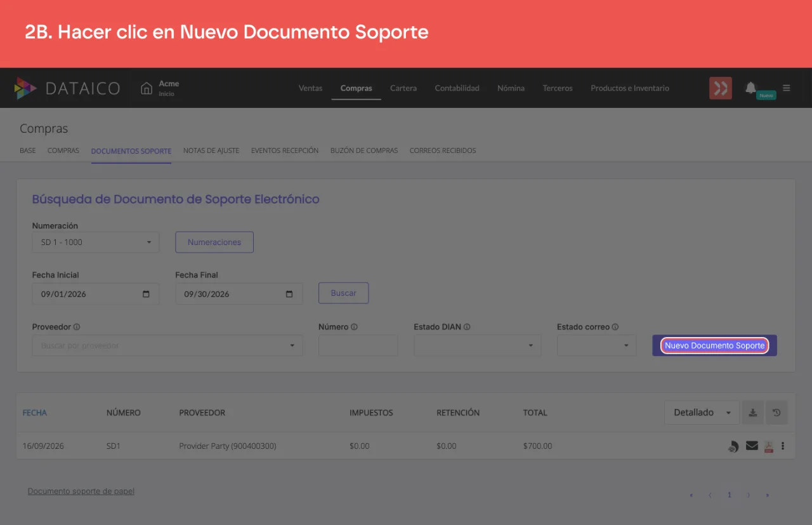
Task: Click the info icon beside Proveedor
Action: pos(77,327)
